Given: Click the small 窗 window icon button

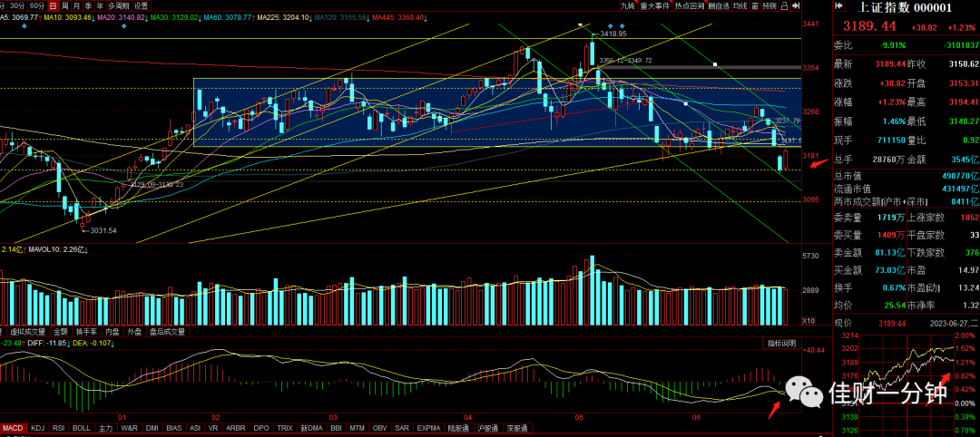Looking at the screenshot, I should (x=755, y=5).
